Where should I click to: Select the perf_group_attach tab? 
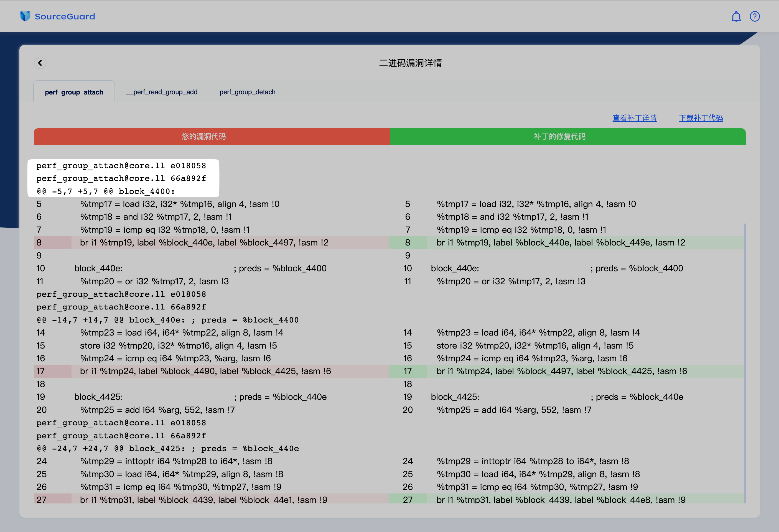(74, 92)
